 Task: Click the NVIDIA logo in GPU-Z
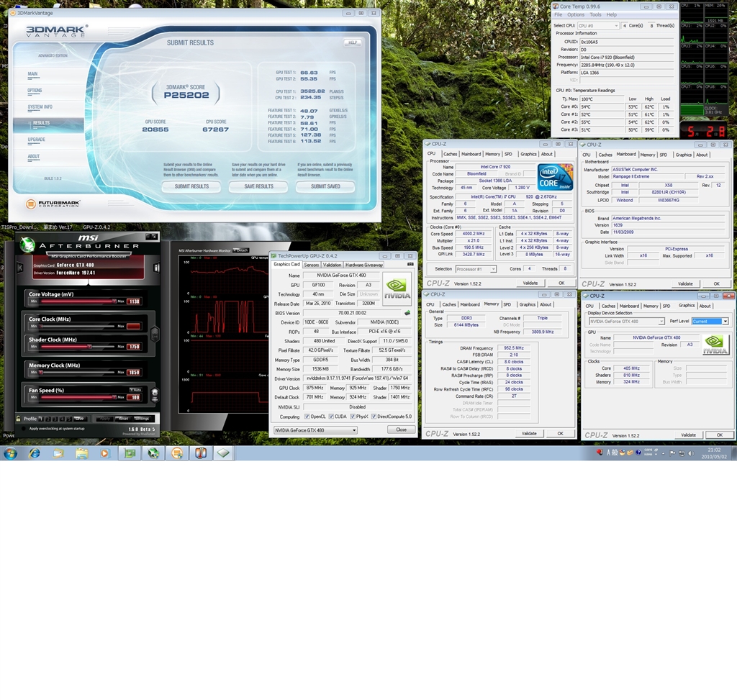pos(397,289)
